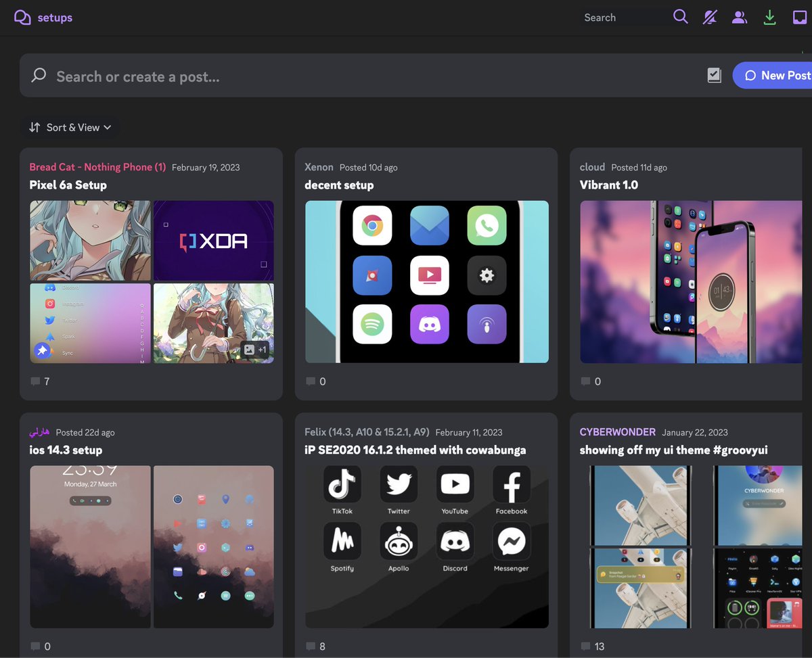Click the Twitter icon in cowabunga post image
The width and height of the screenshot is (812, 658).
click(399, 484)
